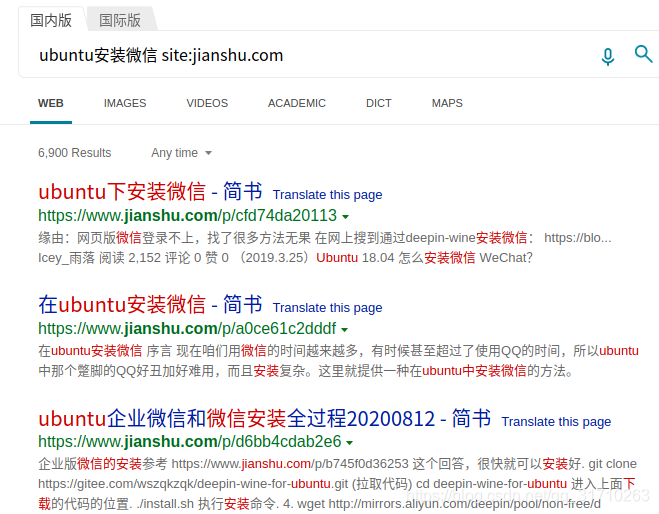Switch to the 国际版 tab
659x514 pixels.
(120, 20)
